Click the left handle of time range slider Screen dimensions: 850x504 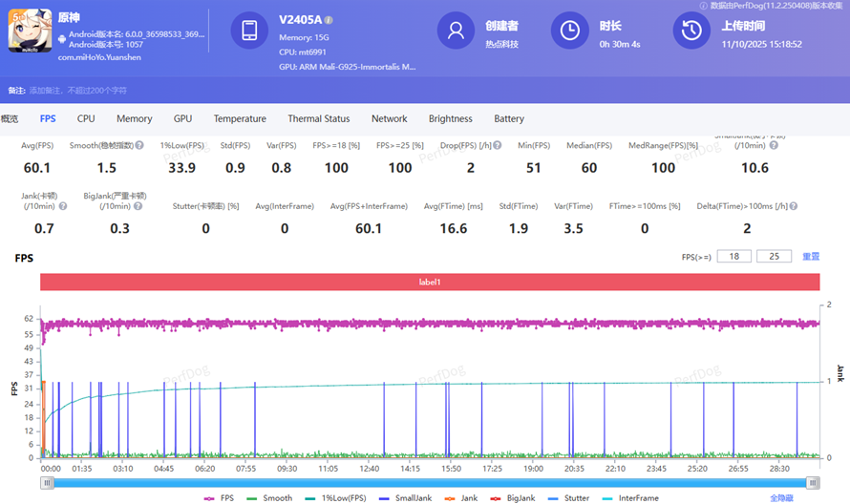(x=47, y=483)
